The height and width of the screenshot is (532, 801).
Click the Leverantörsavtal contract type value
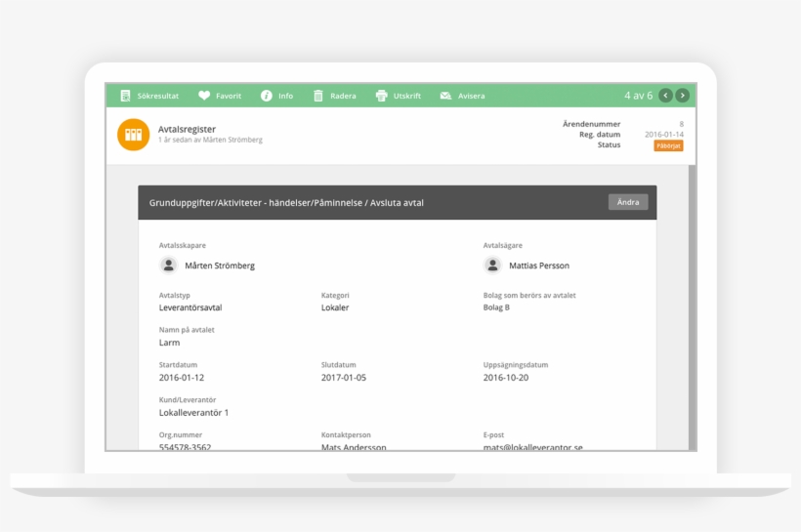190,307
